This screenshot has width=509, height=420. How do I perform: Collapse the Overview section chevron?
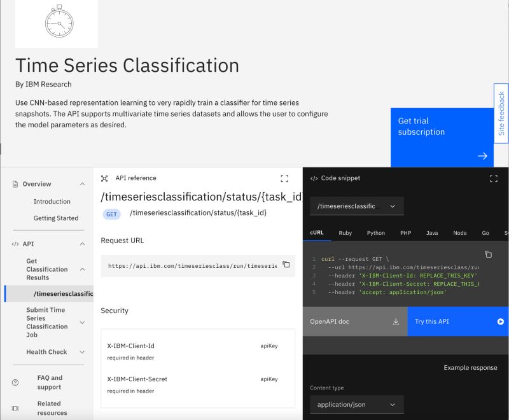point(83,184)
